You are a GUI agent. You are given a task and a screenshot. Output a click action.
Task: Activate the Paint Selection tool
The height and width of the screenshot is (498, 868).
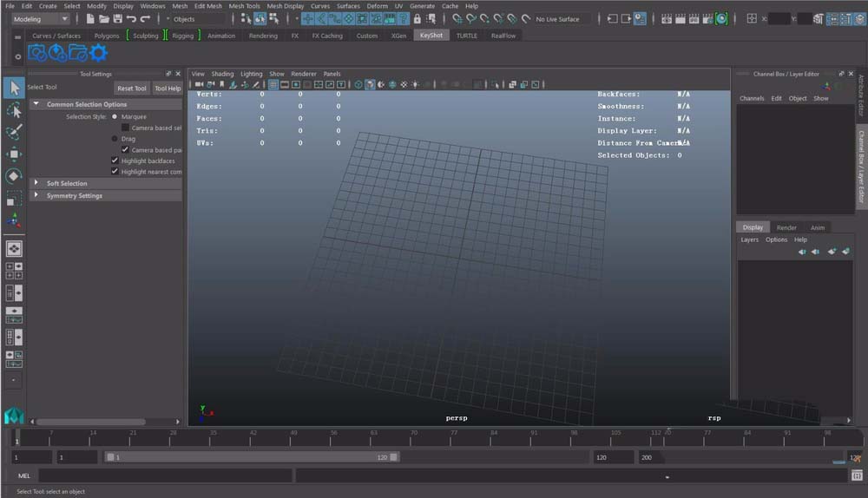pyautogui.click(x=14, y=132)
